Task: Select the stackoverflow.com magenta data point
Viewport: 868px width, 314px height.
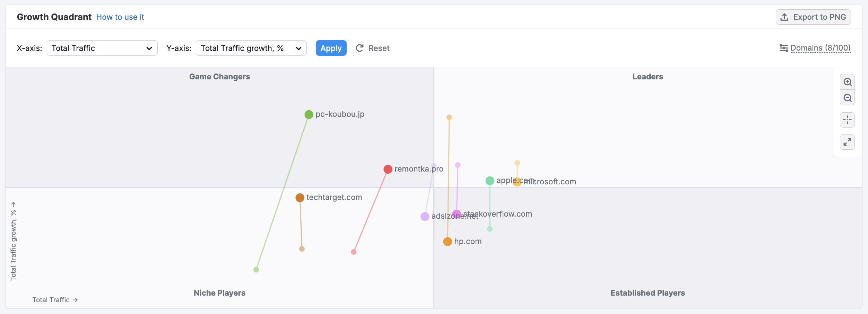Action: tap(457, 214)
